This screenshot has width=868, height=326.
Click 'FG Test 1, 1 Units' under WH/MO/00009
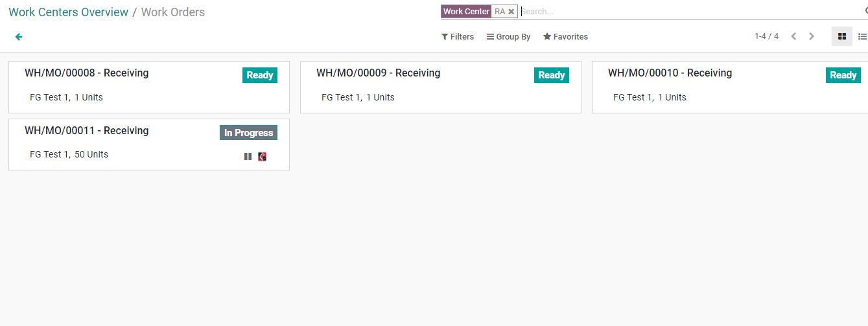pyautogui.click(x=358, y=97)
